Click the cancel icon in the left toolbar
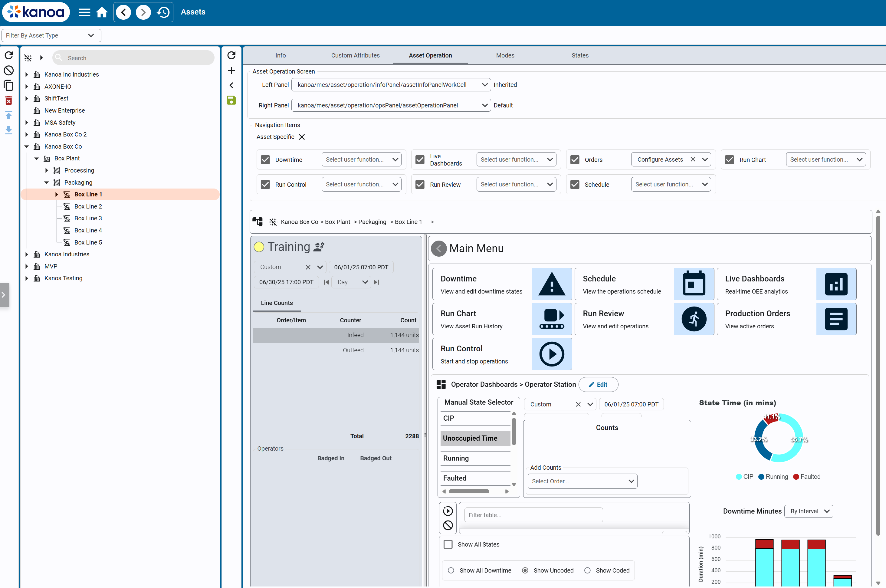Screen dimensions: 886x588 coord(8,71)
